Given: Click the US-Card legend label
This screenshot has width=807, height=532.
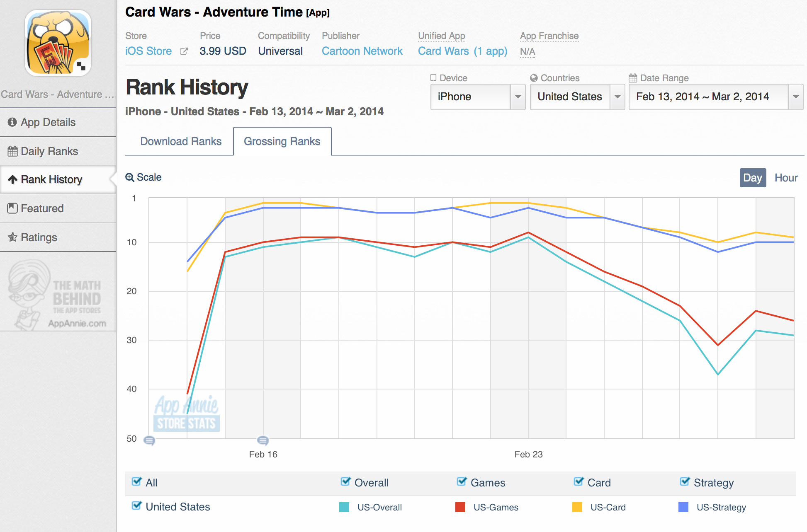Looking at the screenshot, I should (608, 507).
